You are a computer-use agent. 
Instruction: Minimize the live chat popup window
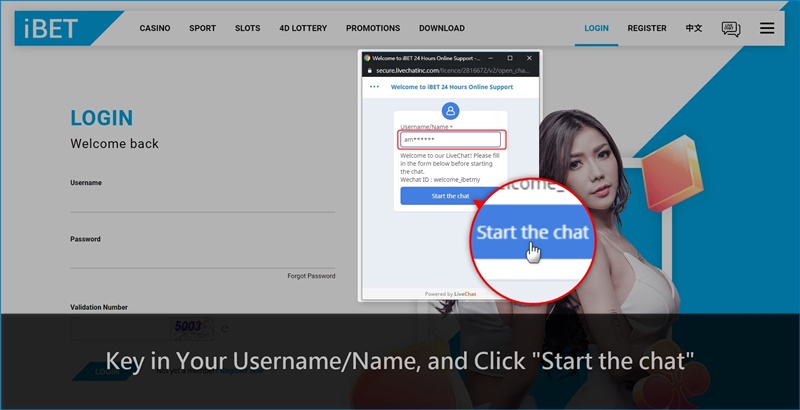[490, 58]
